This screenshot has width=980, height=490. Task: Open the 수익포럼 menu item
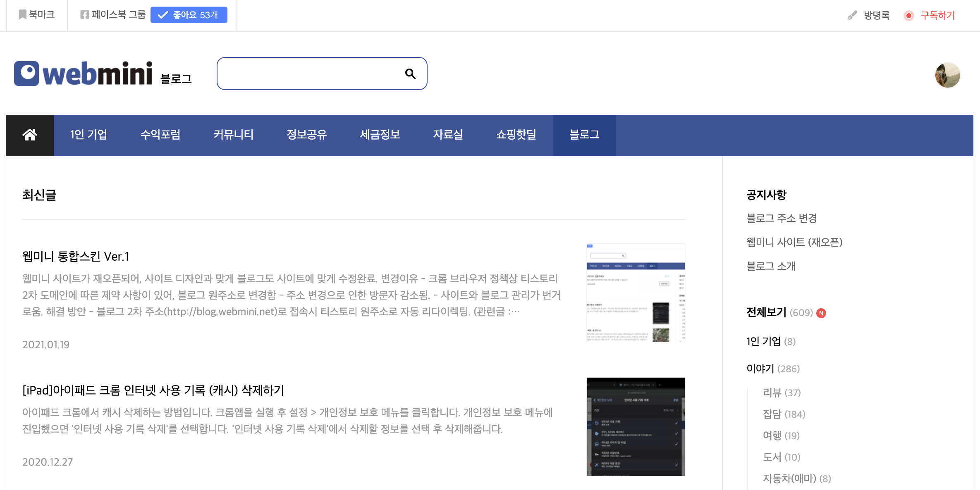160,135
